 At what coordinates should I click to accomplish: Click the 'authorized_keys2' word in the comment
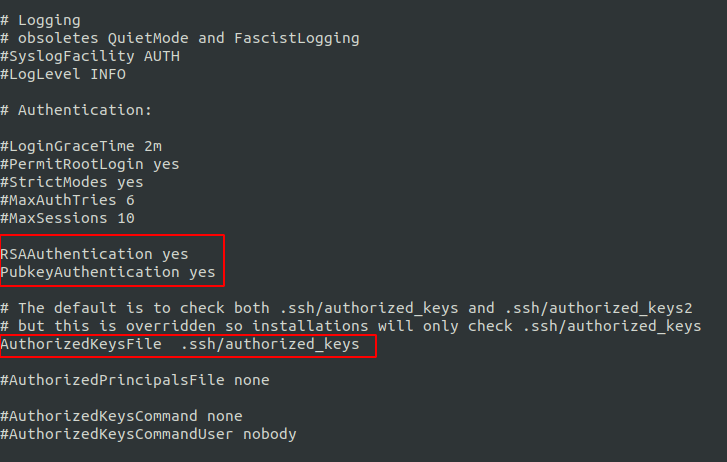pyautogui.click(x=620, y=308)
